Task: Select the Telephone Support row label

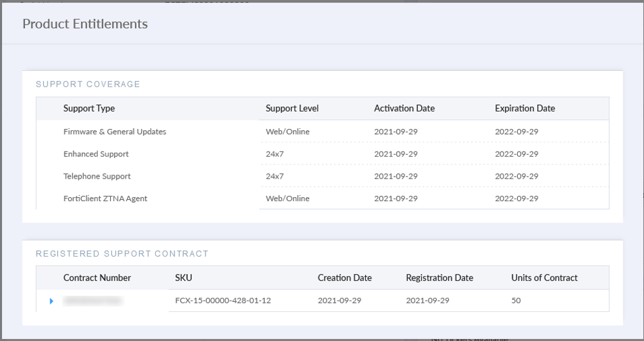Action: pos(97,176)
